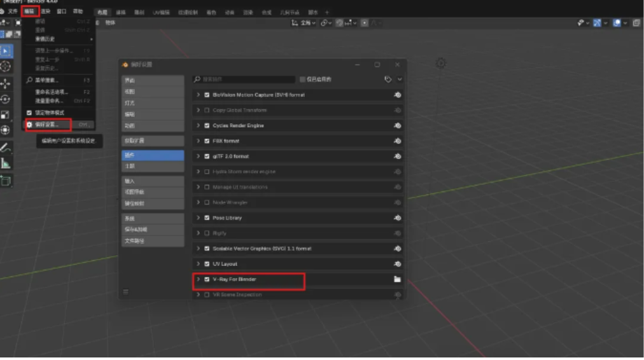Screen dimensions: 644x360
Task: Toggle viewport gizmos button
Action: pos(597,23)
